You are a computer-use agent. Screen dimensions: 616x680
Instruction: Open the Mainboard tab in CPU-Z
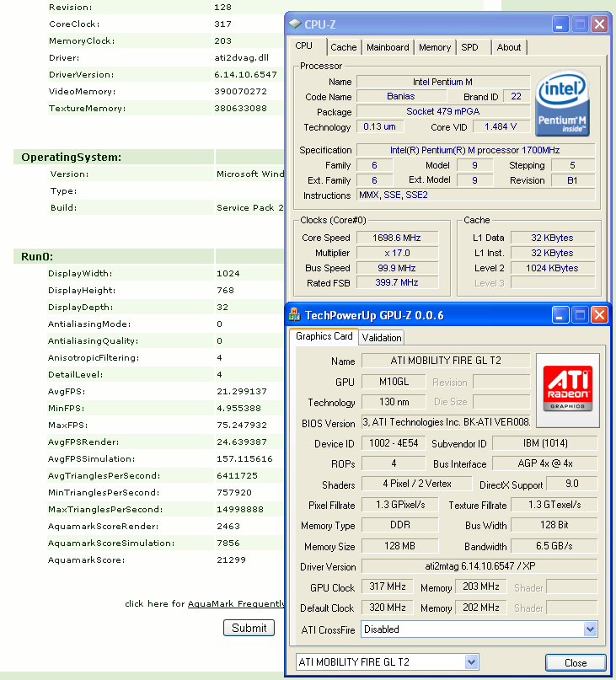388,47
